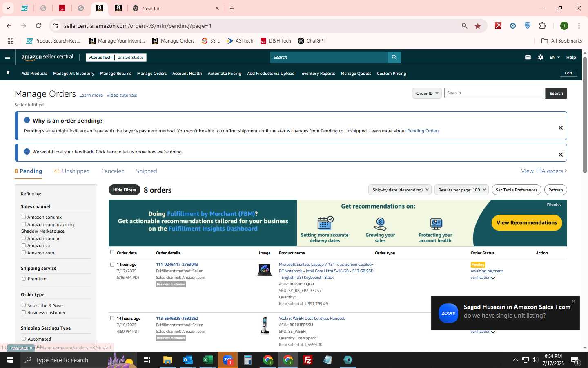Click the search magnifier button in header
The width and height of the screenshot is (588, 368).
394,57
